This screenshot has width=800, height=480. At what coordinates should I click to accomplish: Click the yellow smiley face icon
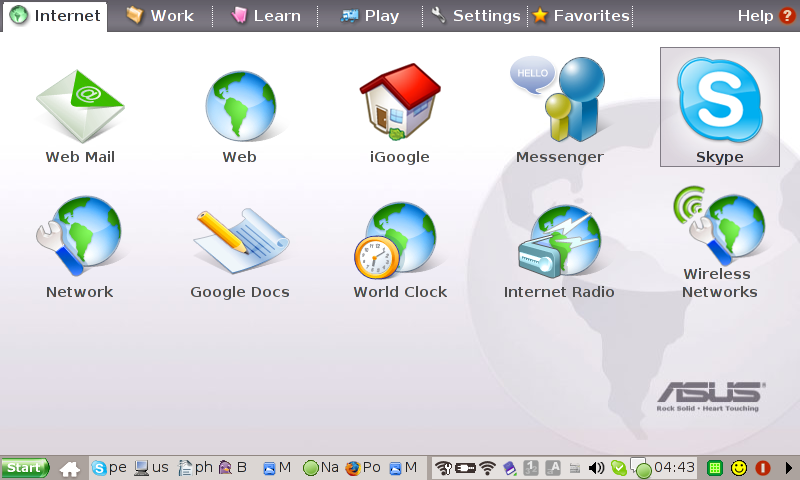pyautogui.click(x=739, y=468)
